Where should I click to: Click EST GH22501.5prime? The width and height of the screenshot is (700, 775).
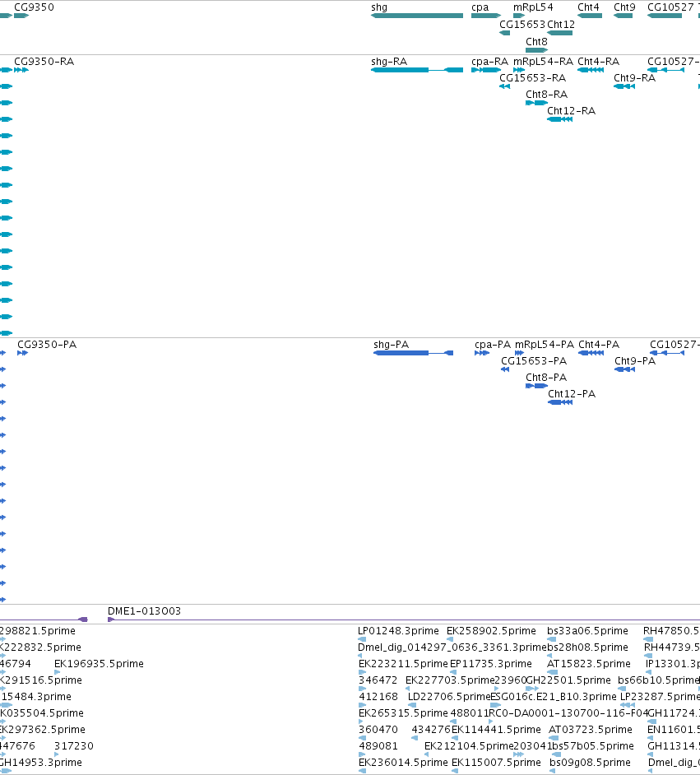(x=568, y=680)
